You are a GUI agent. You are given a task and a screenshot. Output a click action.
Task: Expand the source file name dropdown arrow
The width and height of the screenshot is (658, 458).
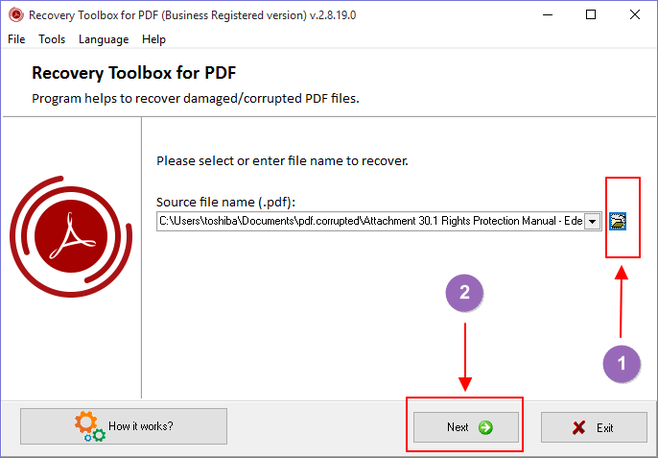[x=592, y=221]
